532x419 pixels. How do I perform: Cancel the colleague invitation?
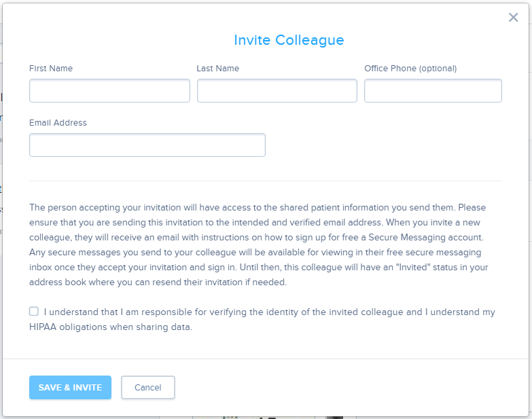tap(148, 387)
